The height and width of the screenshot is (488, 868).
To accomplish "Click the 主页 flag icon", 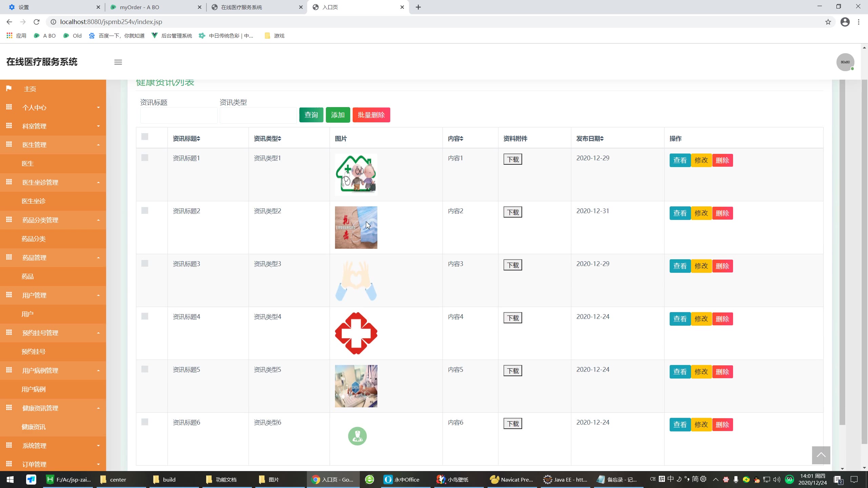I will (x=9, y=88).
